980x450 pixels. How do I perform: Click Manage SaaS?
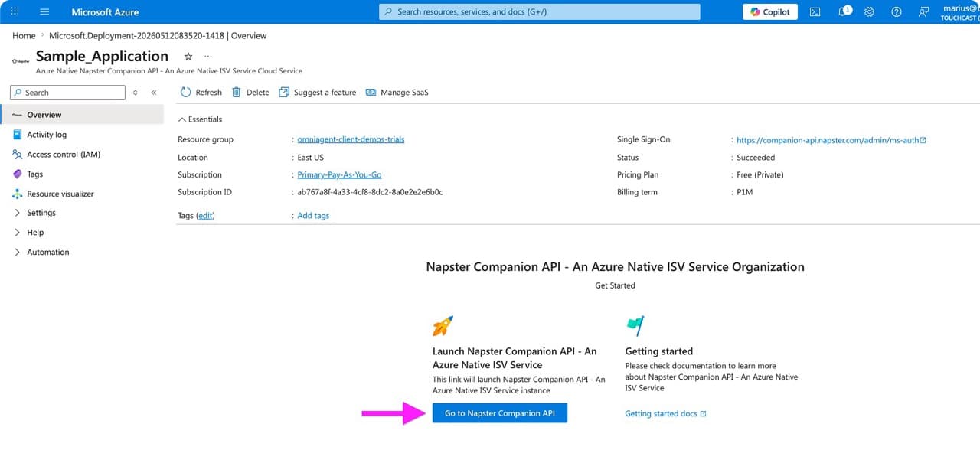tap(397, 93)
